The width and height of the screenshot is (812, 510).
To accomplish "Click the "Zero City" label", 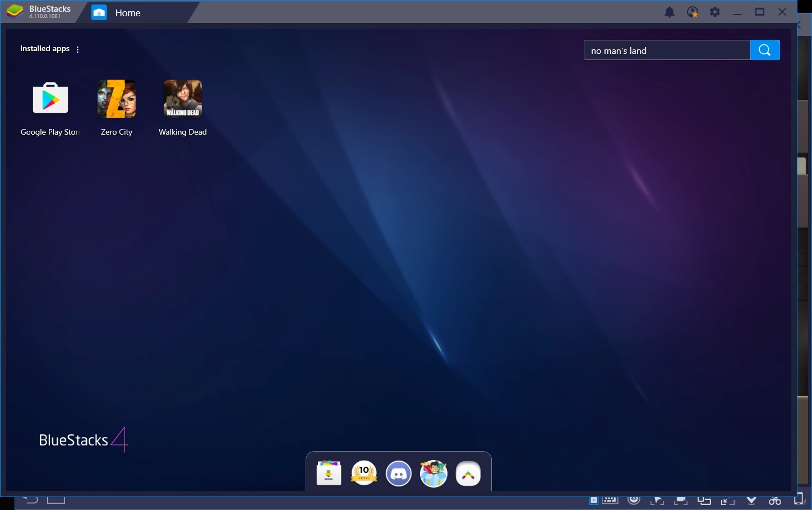I will point(117,132).
